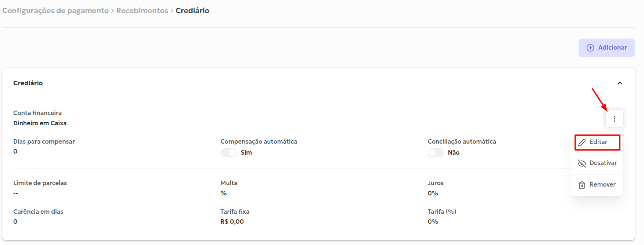
Task: Click the Sim label beside compensação toggle
Action: (246, 152)
